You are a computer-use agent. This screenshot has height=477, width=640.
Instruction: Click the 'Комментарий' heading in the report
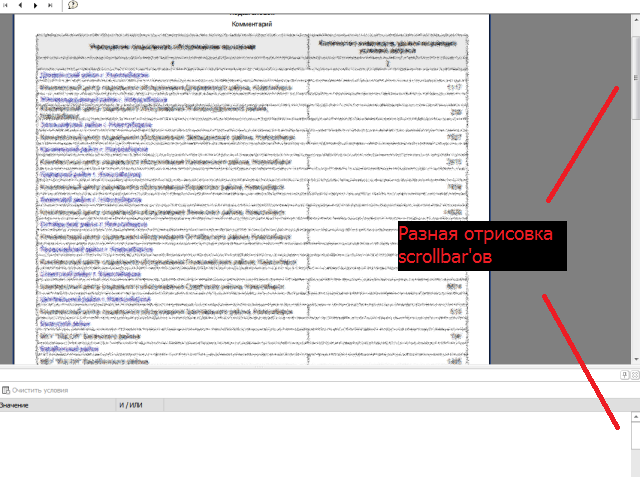click(x=251, y=24)
